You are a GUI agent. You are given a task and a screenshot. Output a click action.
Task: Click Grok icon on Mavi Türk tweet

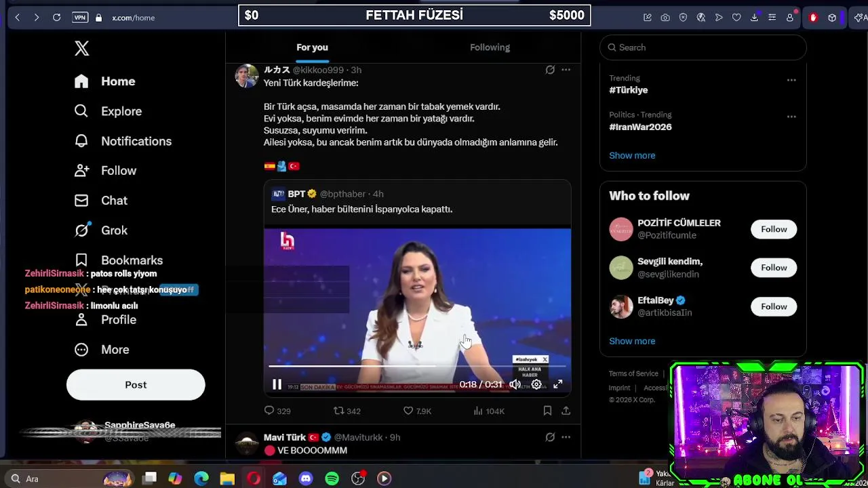click(x=550, y=437)
